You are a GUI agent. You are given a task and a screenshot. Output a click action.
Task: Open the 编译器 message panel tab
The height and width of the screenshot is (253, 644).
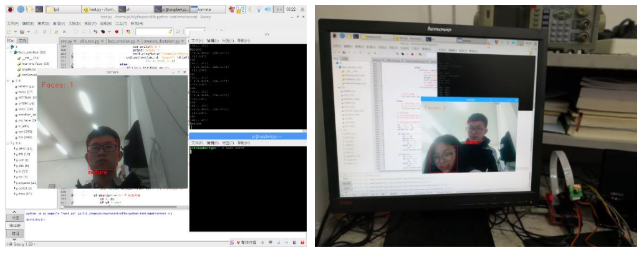(15, 225)
